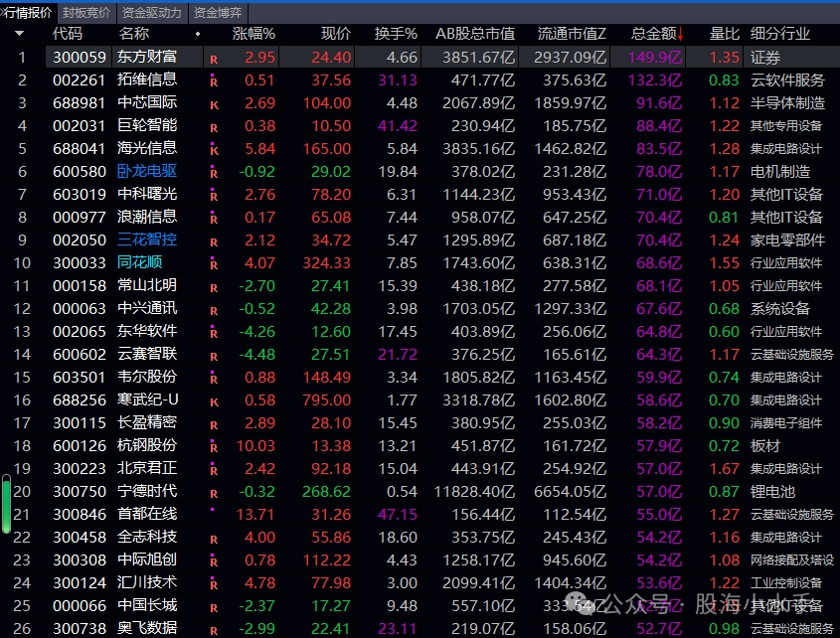Click the K marker icon beside 中芯国际

(x=214, y=104)
